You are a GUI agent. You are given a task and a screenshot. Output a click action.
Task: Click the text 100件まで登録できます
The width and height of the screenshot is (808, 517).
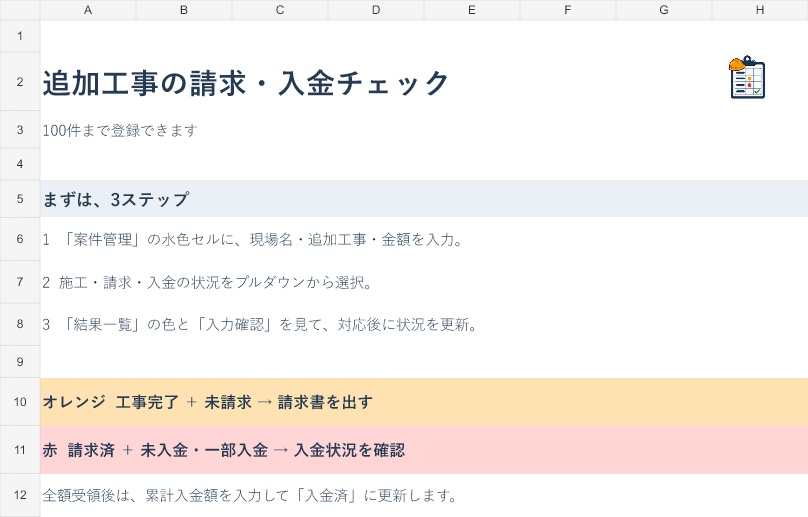coord(120,130)
